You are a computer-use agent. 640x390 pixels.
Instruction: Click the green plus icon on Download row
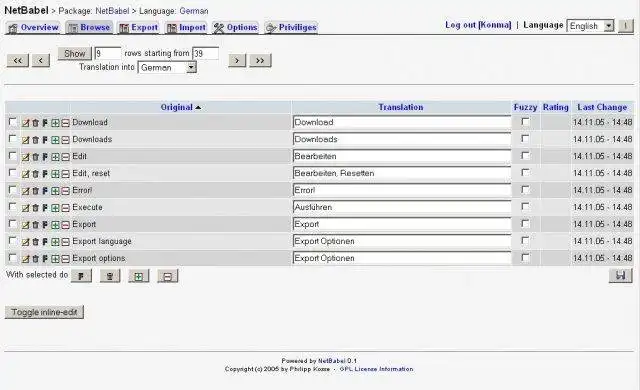[55, 123]
